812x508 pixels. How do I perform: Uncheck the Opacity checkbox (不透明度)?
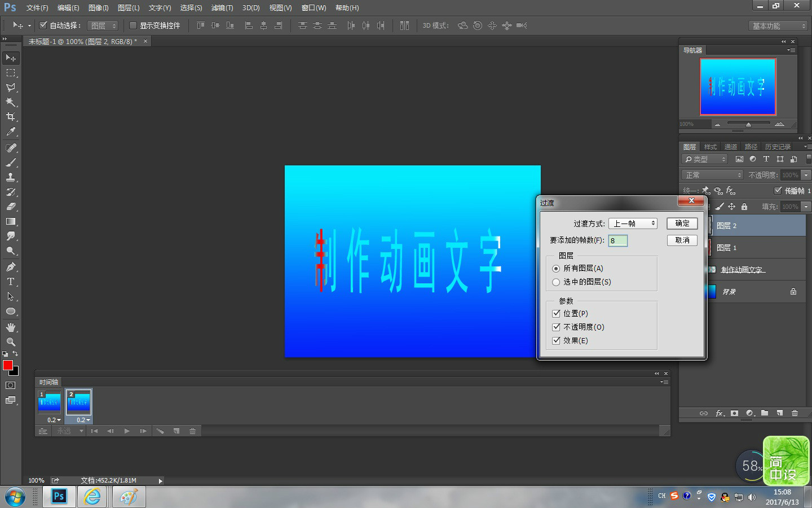point(557,327)
